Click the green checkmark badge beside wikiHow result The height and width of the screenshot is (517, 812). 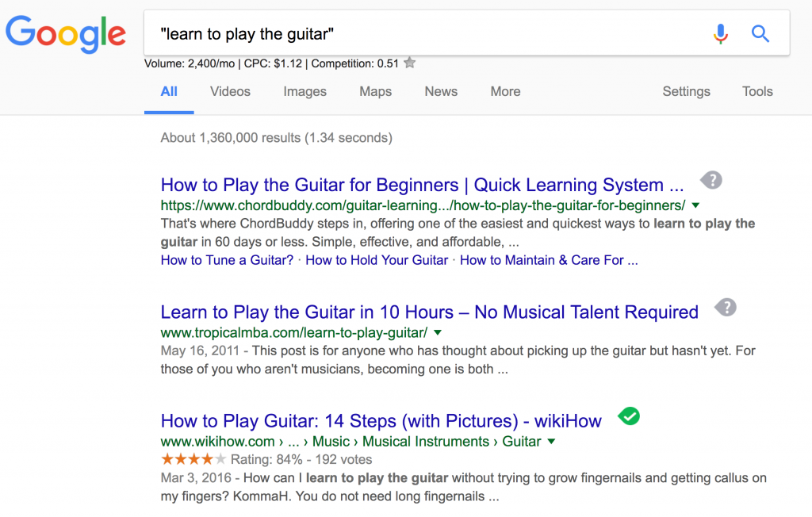pos(629,416)
